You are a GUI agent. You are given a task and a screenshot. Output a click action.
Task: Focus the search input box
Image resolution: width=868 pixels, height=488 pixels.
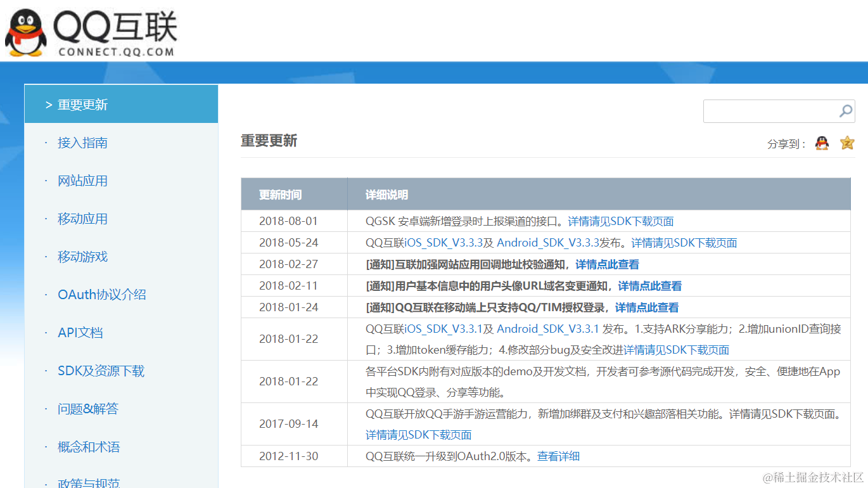pos(779,111)
